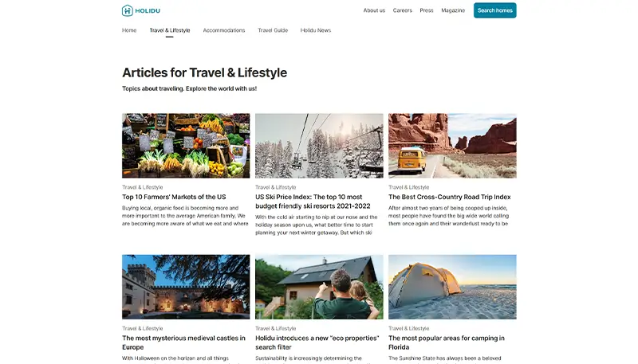Open the About us page
The height and width of the screenshot is (364, 638).
click(x=374, y=10)
